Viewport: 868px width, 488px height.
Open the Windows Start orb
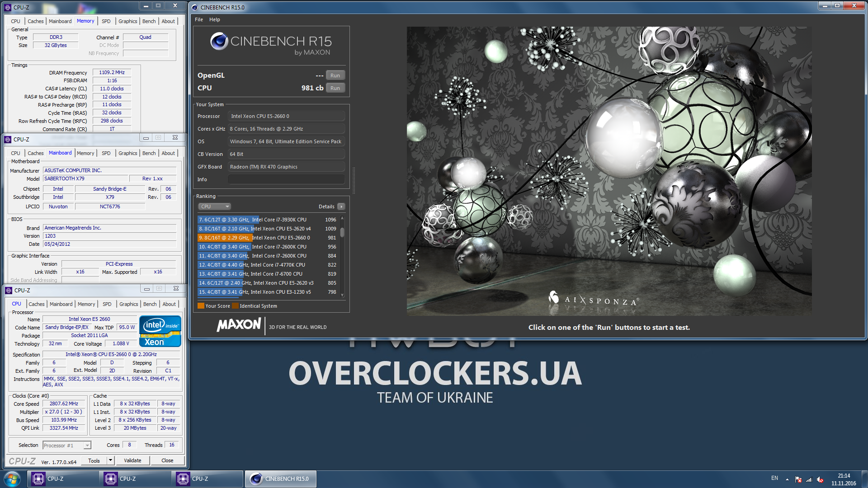[12, 479]
